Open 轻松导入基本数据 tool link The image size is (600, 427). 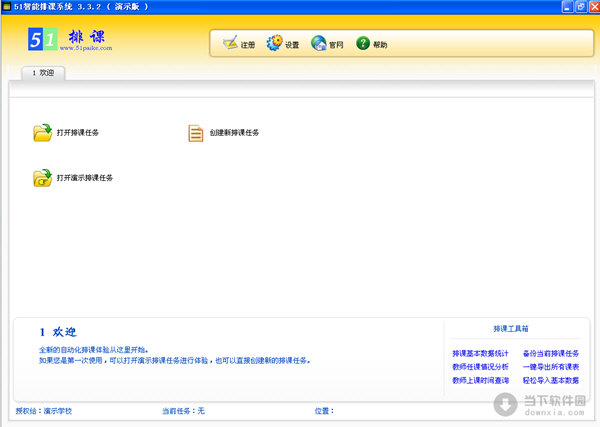point(551,380)
